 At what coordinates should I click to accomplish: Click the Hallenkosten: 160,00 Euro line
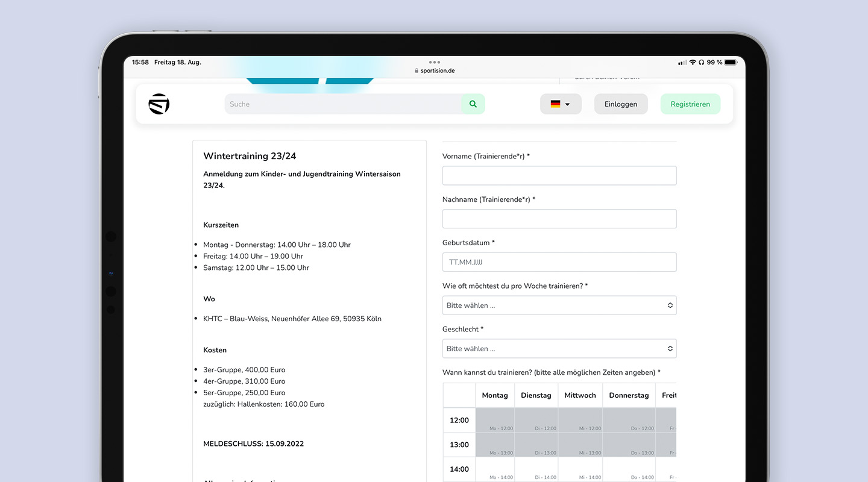(x=263, y=404)
